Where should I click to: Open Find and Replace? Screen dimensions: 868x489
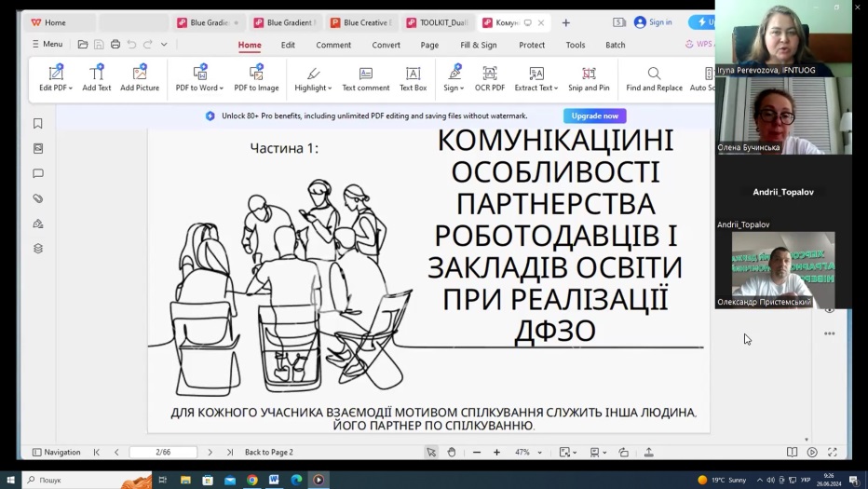pyautogui.click(x=654, y=77)
